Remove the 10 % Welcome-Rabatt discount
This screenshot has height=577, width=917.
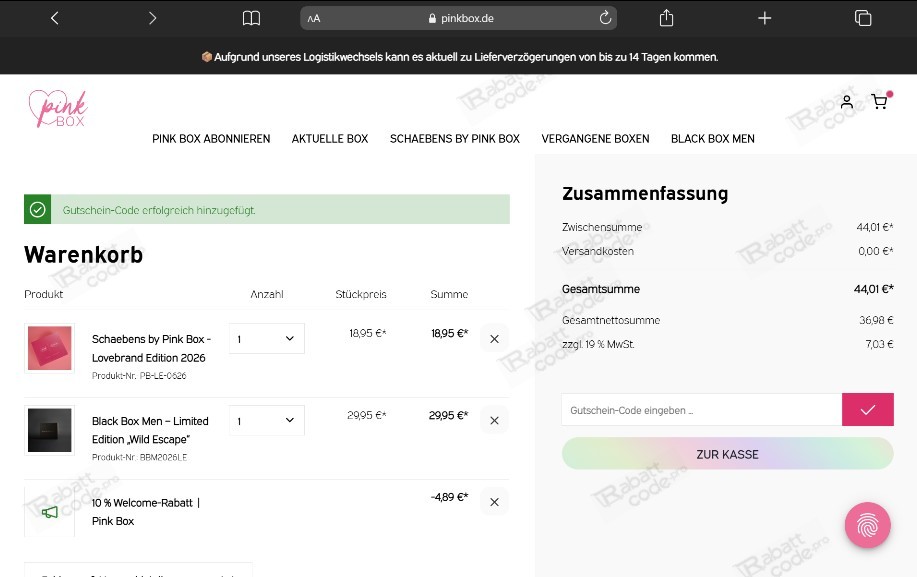click(494, 502)
